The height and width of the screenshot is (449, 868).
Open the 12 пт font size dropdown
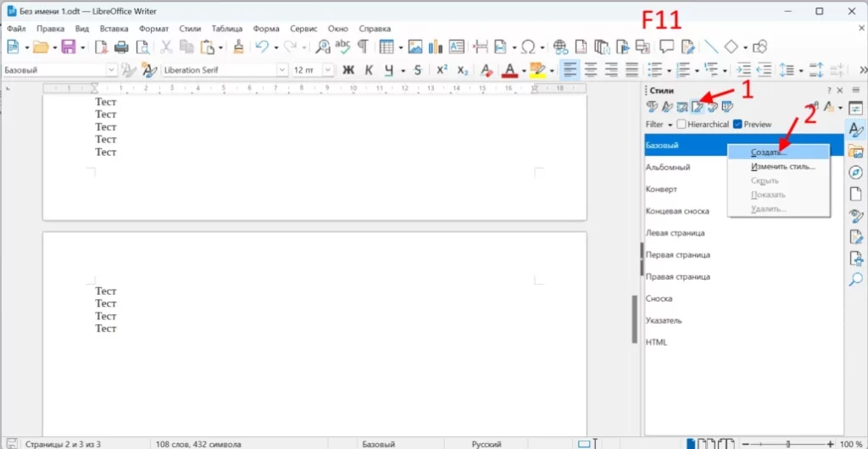pyautogui.click(x=328, y=70)
